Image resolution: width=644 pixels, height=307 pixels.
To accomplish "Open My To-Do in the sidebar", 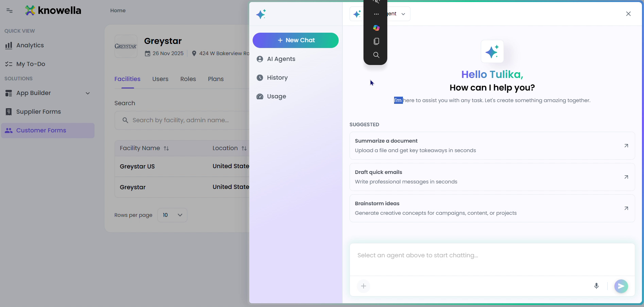I will (x=48, y=64).
